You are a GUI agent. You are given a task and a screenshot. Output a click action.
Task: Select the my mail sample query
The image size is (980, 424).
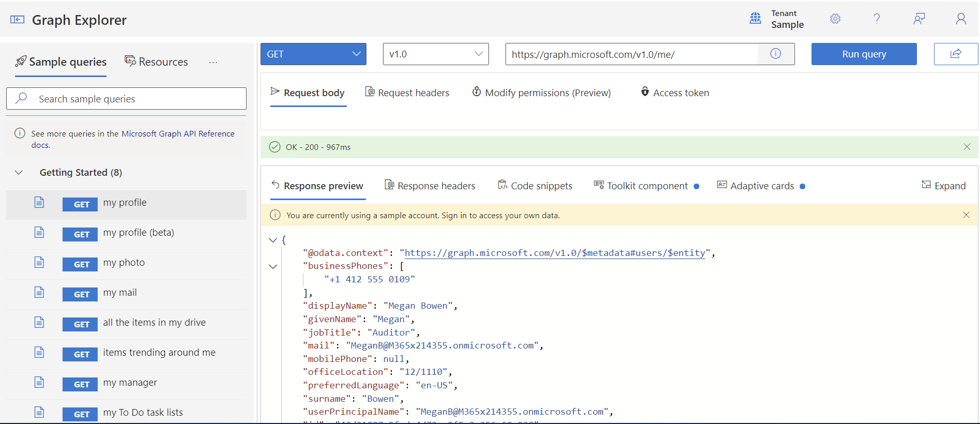[x=126, y=294]
